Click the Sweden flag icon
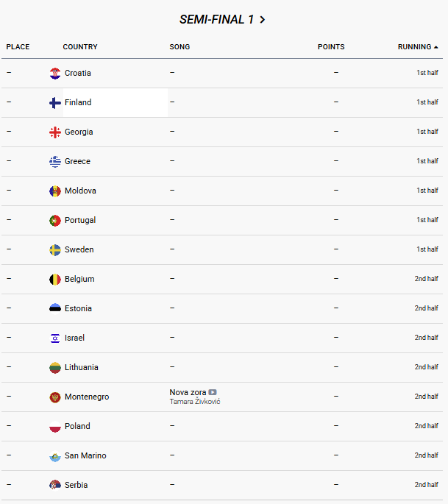 (55, 249)
